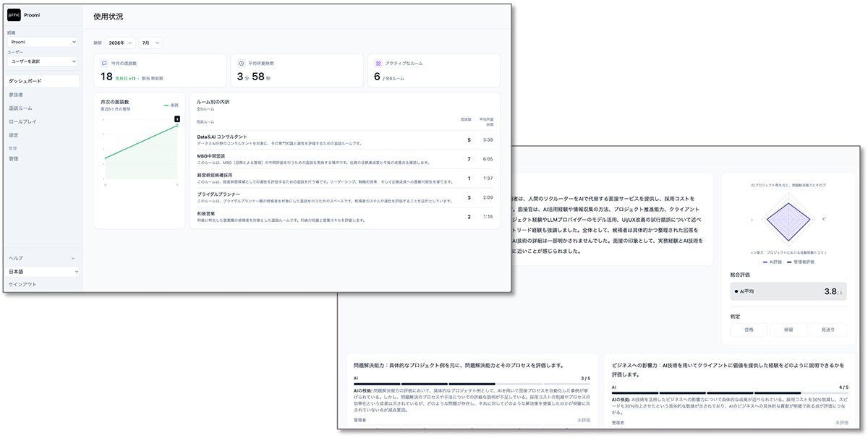The image size is (868, 438).
Task: Open 参加者 in the sidebar
Action: (x=16, y=95)
